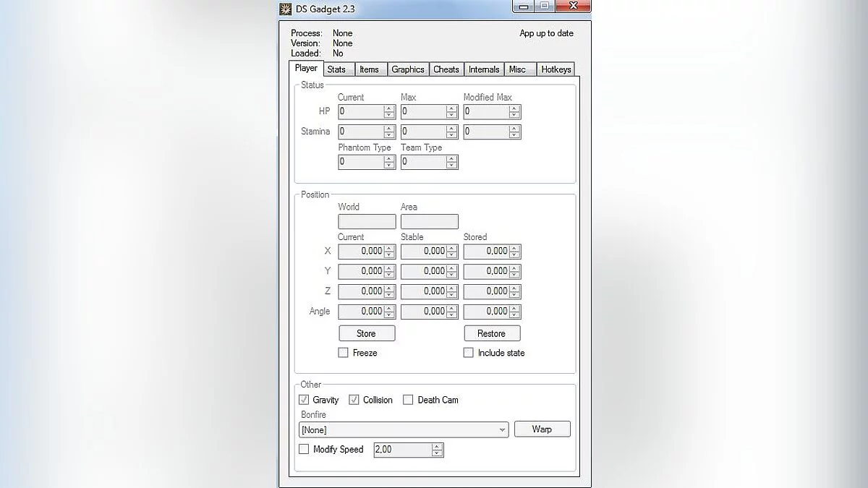This screenshot has height=488, width=868.
Task: Click the Store position button
Action: (367, 333)
